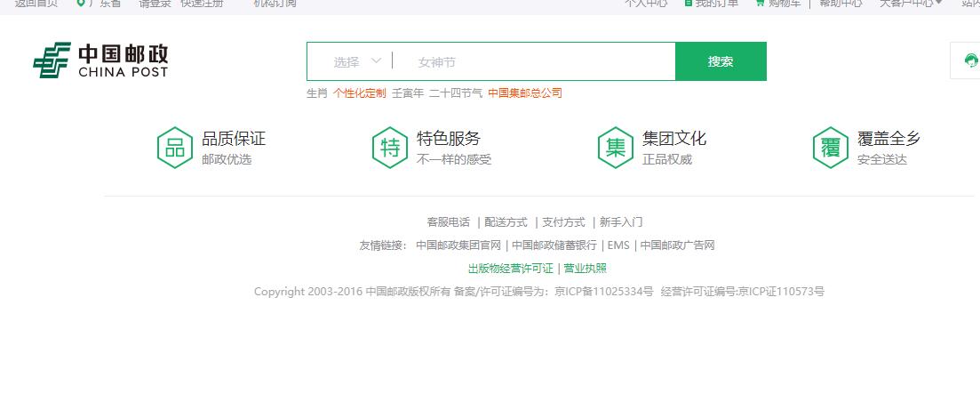Click the China Post logo
Image resolution: width=980 pixels, height=418 pixels.
(100, 60)
